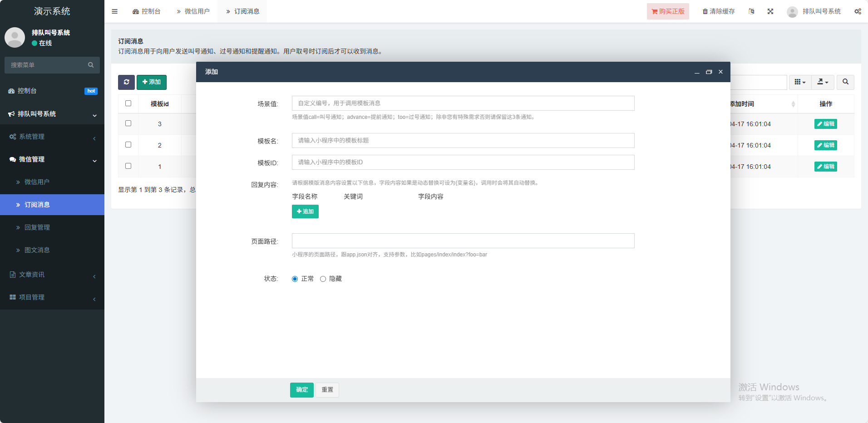
Task: Open 回复管理 in the sidebar
Action: (x=37, y=227)
